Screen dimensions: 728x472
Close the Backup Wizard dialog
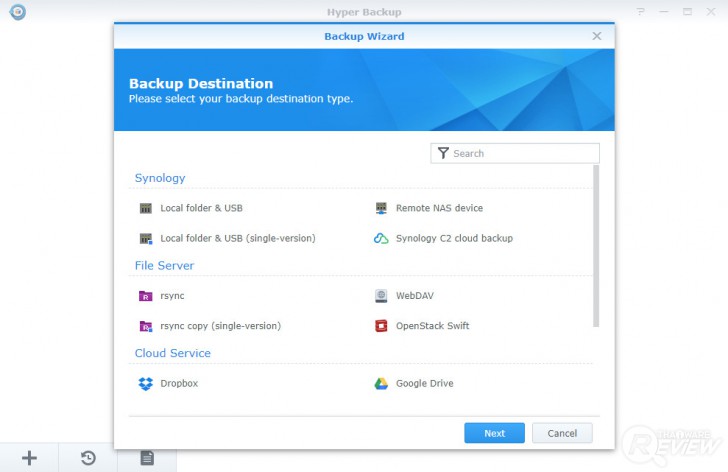tap(597, 36)
